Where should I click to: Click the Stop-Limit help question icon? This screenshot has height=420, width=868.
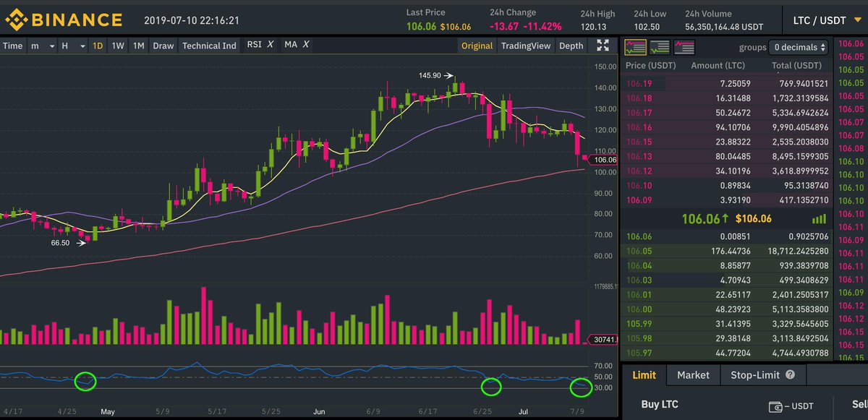pos(790,375)
